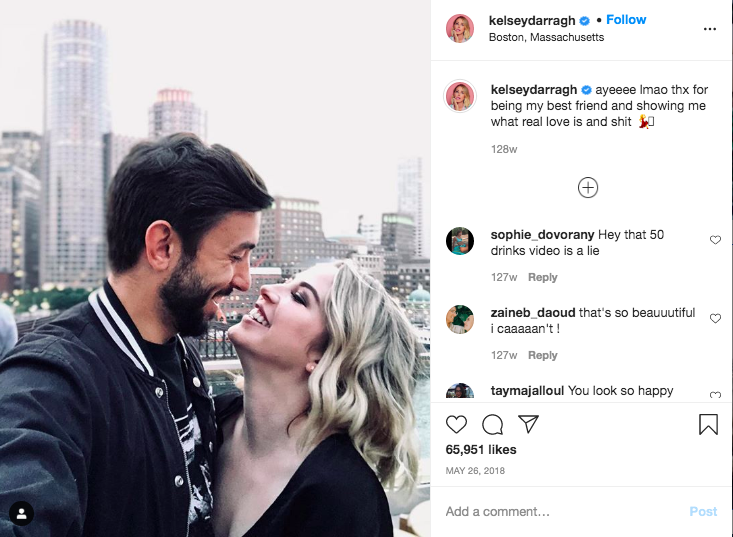Reply to zaineb_daoud's comment

542,355
